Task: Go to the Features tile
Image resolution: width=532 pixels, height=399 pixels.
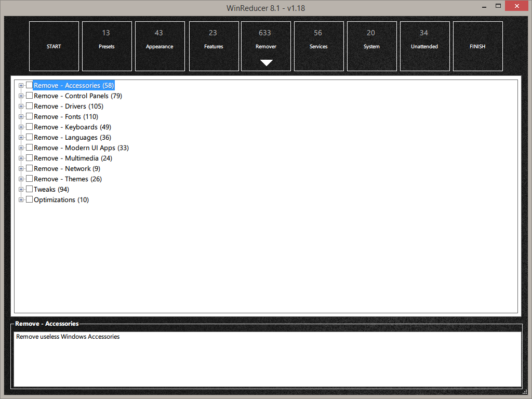Action: [214, 46]
